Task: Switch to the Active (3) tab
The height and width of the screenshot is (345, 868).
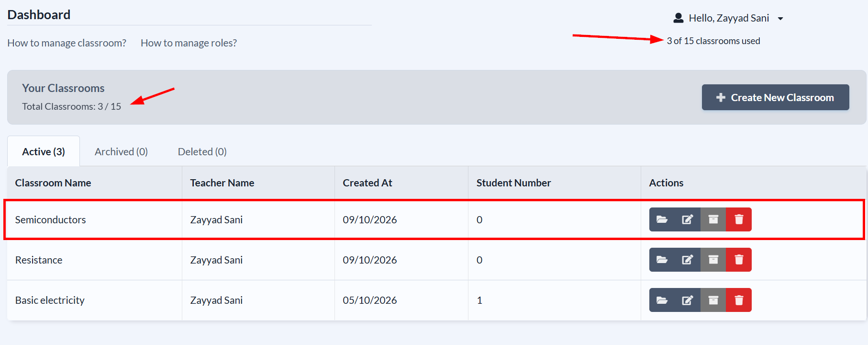Action: (44, 151)
